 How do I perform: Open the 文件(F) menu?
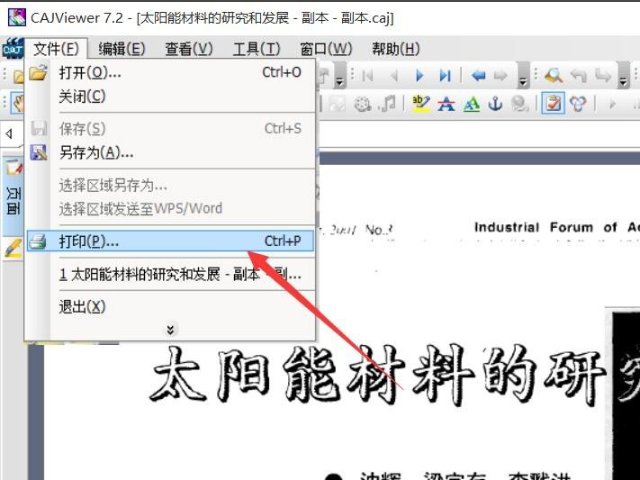(x=56, y=49)
